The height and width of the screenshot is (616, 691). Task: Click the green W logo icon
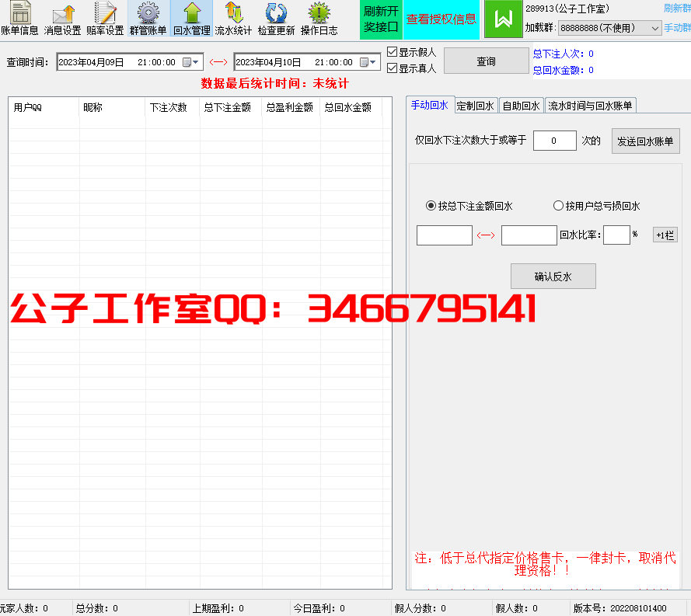point(503,19)
